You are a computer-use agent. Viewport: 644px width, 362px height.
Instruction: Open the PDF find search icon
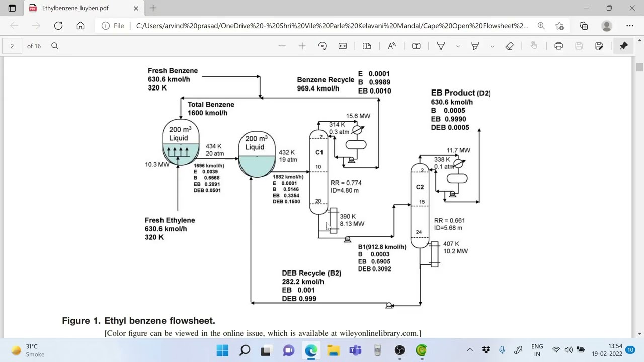[x=55, y=46]
